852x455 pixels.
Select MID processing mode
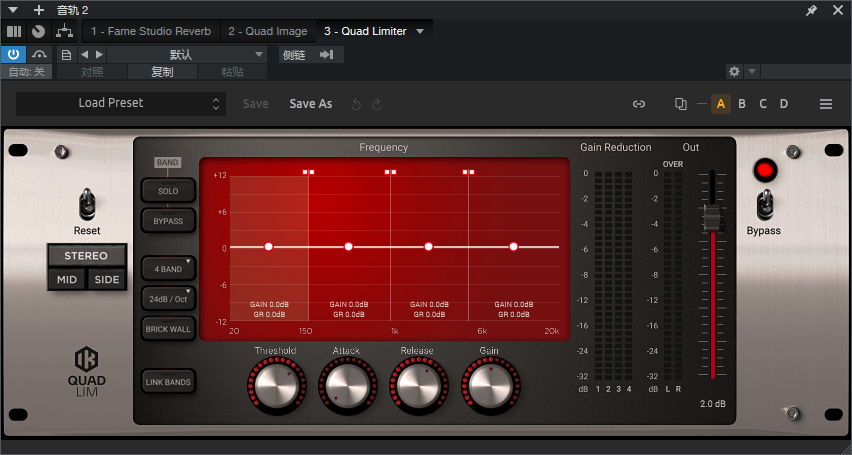pyautogui.click(x=67, y=280)
